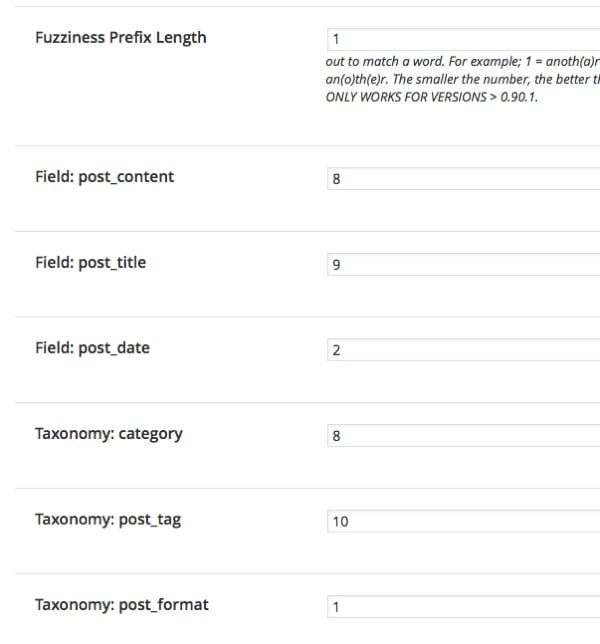
Task: Click the Fuzziness Prefix Length input field
Action: [462, 39]
